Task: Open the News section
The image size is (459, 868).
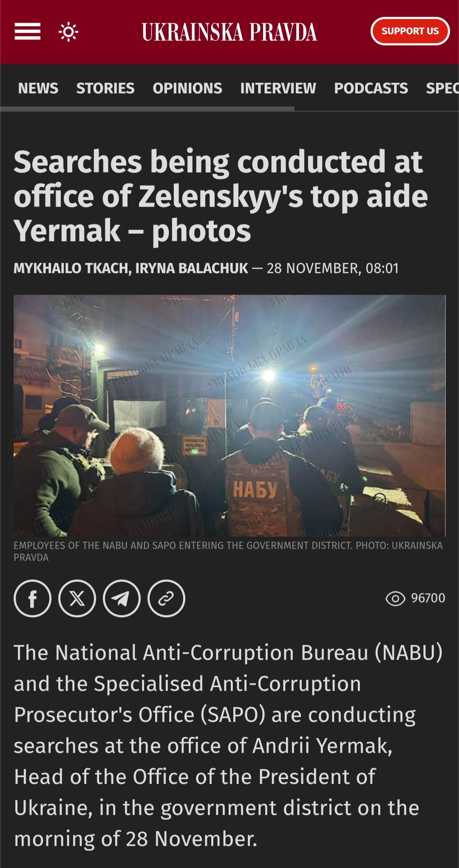Action: (x=38, y=88)
